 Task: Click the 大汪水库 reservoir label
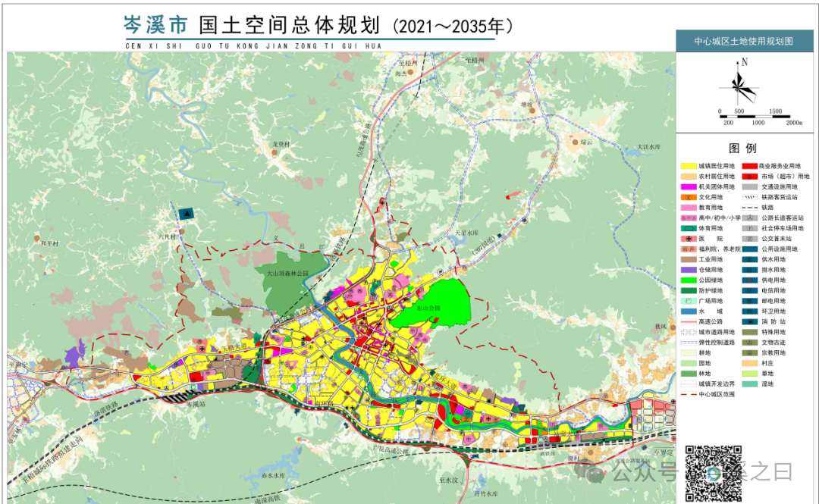(x=648, y=147)
